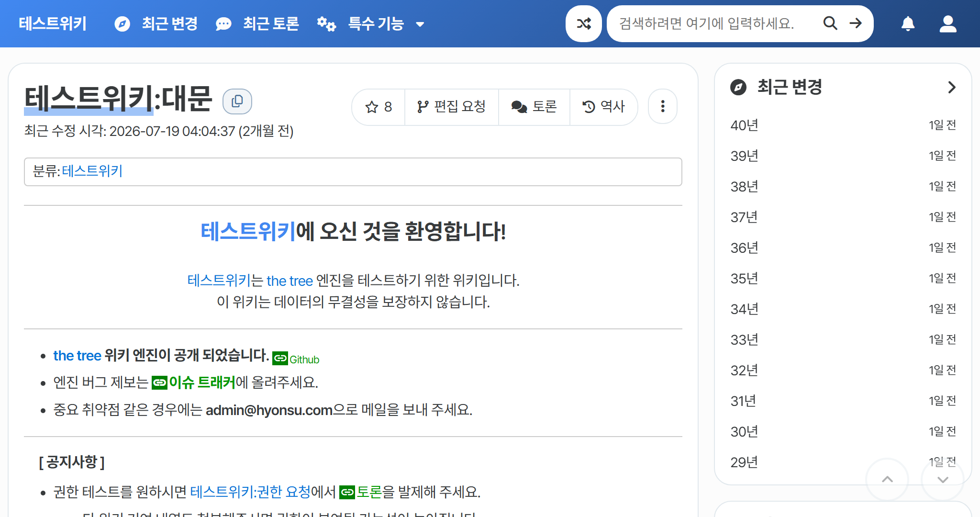
Task: Click speech bubble icon beside 최근 토론
Action: [223, 23]
